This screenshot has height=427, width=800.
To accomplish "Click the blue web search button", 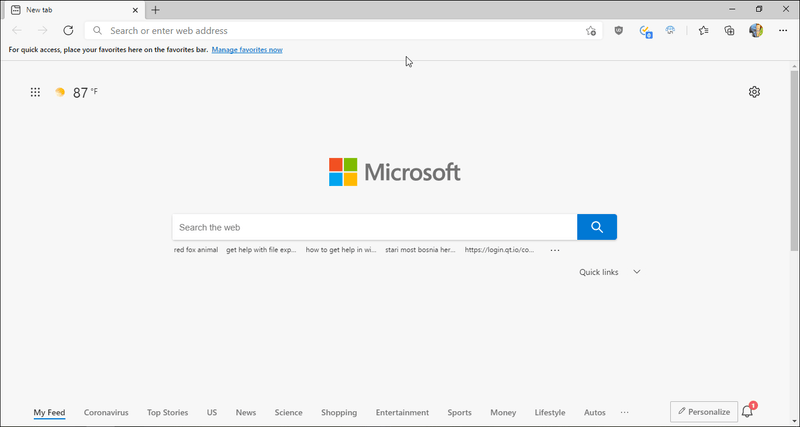I will pyautogui.click(x=597, y=227).
